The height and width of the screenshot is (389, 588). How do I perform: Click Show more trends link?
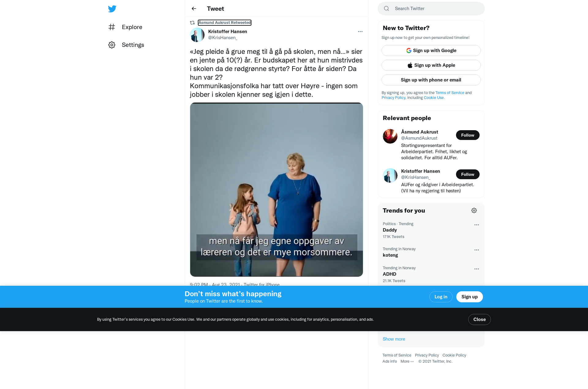394,339
